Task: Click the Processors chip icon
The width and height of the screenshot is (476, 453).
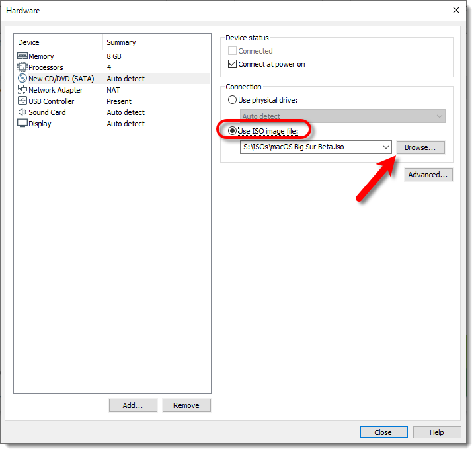Action: click(22, 67)
